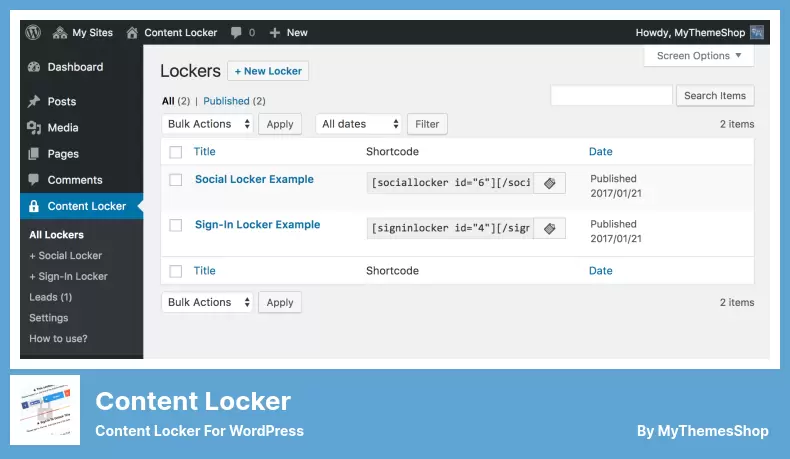Copy the sociallocker shortcode using tag icon
The height and width of the screenshot is (459, 790).
549,183
